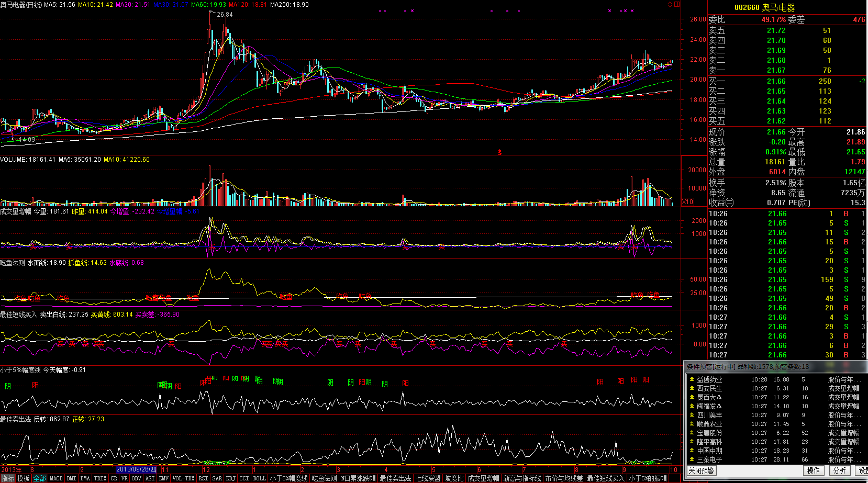Switch to the 指标 tab
The width and height of the screenshot is (868, 483).
(8, 478)
